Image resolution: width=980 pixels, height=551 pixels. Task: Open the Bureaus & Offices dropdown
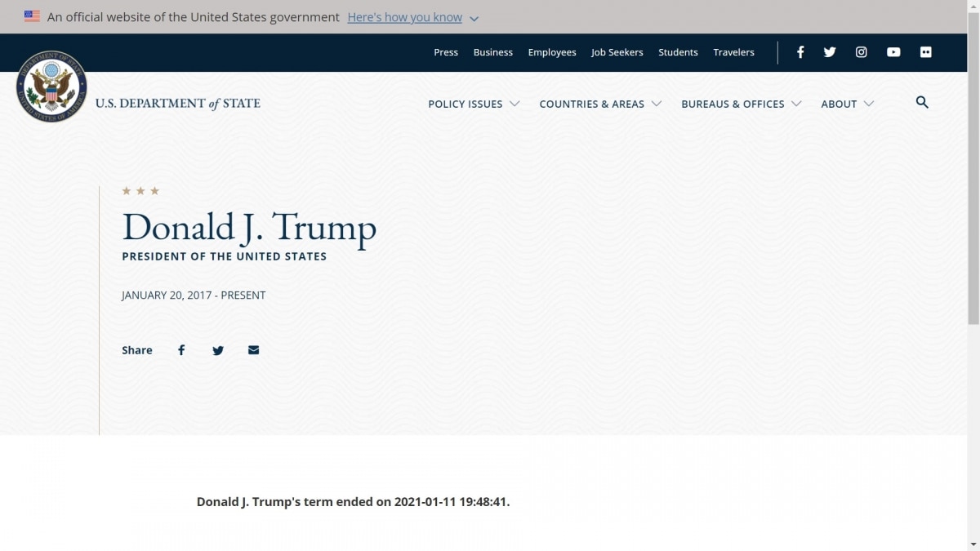(741, 104)
